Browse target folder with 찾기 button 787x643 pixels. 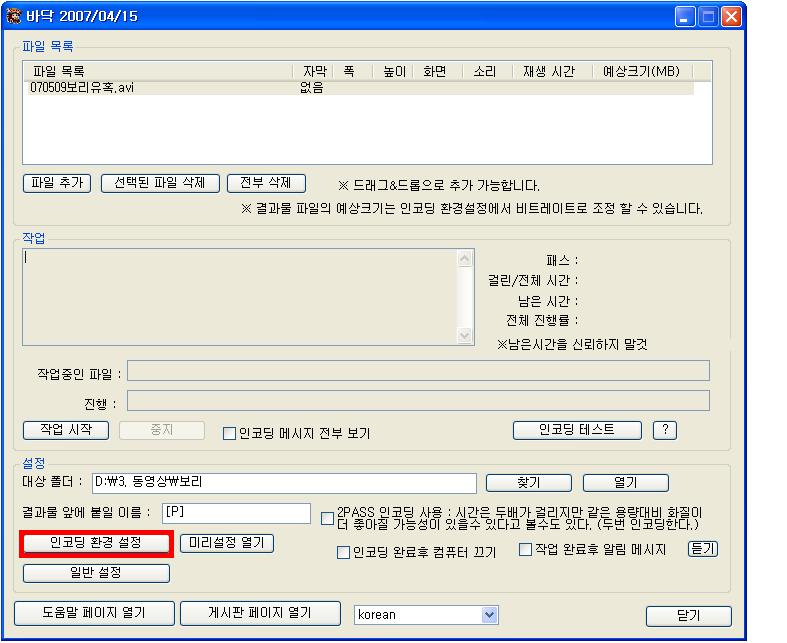529,483
